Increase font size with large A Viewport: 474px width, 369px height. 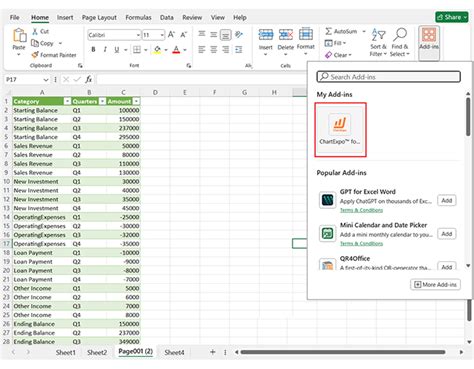click(171, 34)
